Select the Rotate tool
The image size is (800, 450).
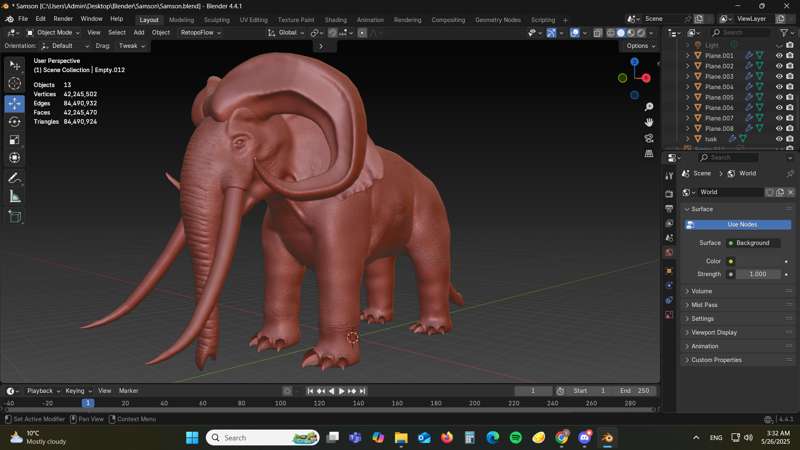coord(15,121)
